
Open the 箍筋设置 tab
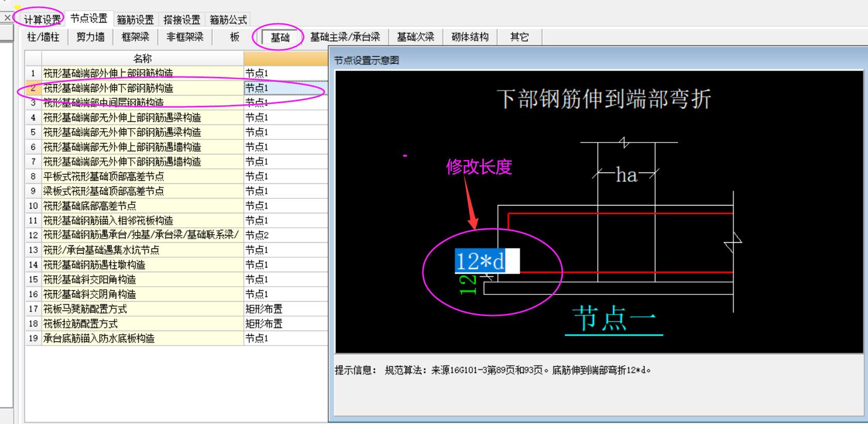[x=135, y=20]
